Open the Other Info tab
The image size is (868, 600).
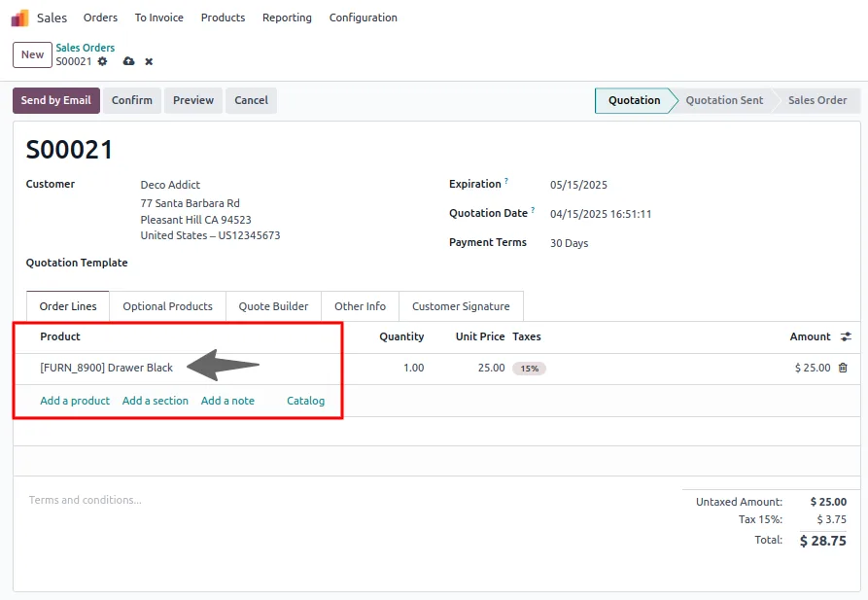[360, 306]
